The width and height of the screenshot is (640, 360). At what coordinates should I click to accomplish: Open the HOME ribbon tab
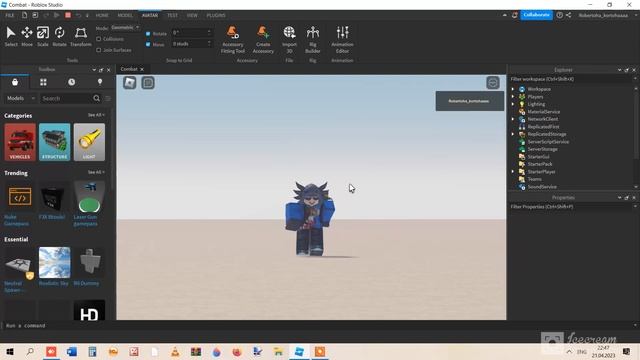coord(102,15)
